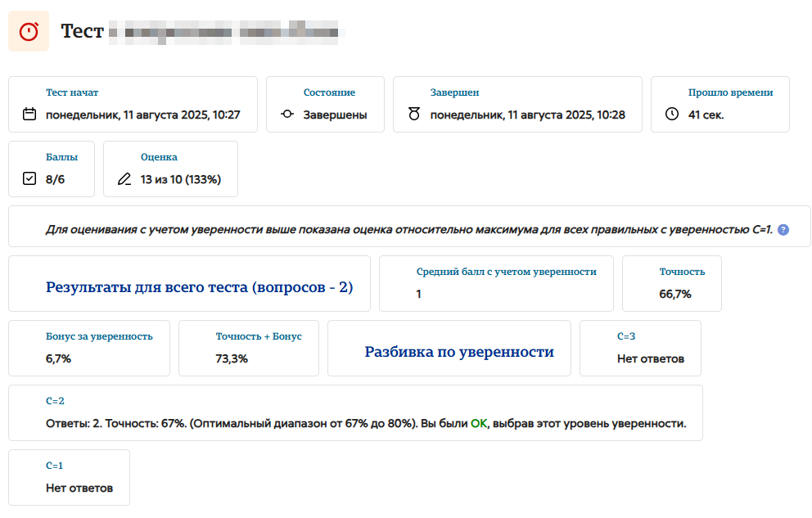The width and height of the screenshot is (812, 518).
Task: Click the 8/6 score value
Action: tap(55, 179)
